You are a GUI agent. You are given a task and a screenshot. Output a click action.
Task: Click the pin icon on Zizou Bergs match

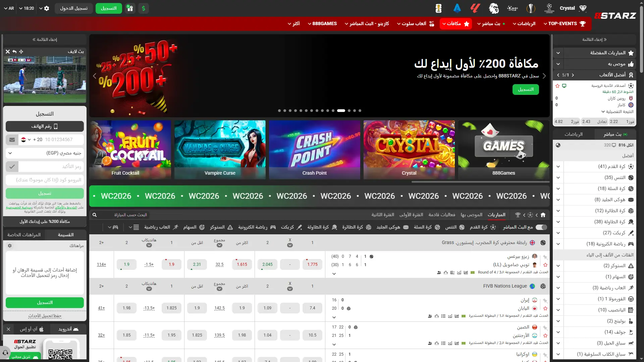tap(545, 257)
